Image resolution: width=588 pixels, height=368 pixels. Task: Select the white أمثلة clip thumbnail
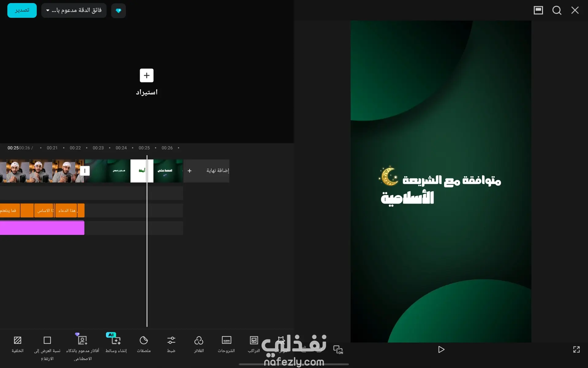[x=142, y=171]
